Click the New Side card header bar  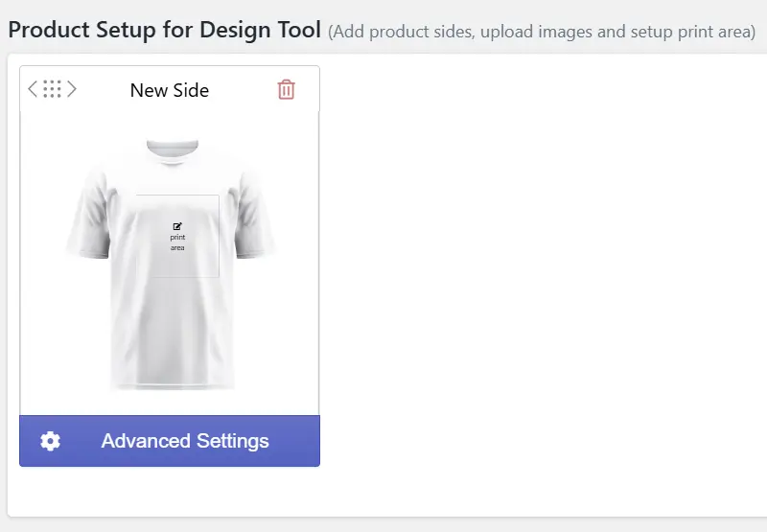pyautogui.click(x=170, y=89)
